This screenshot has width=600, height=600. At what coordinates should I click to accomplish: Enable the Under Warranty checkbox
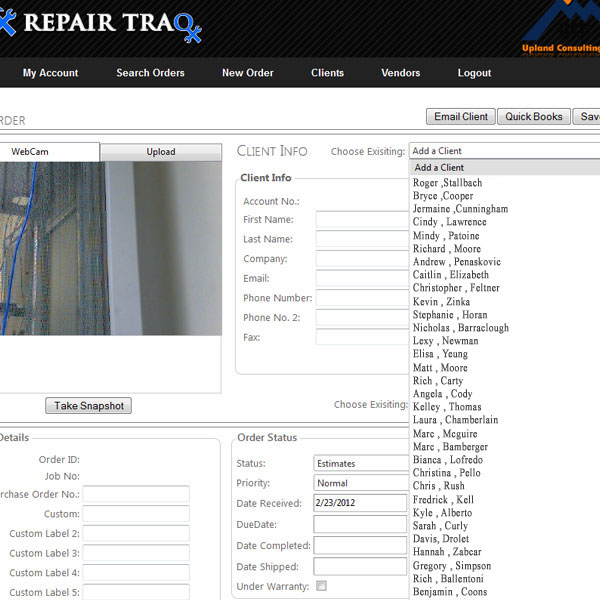[321, 586]
